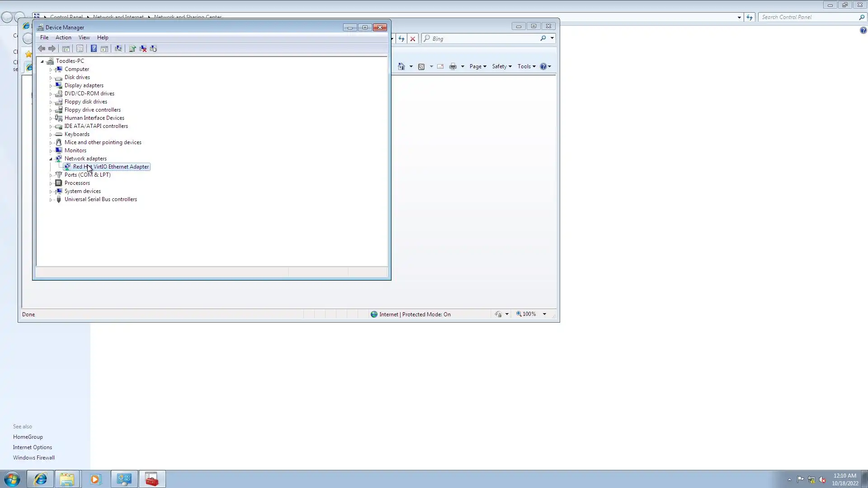Image resolution: width=868 pixels, height=488 pixels.
Task: Click the Internet Options link
Action: pyautogui.click(x=32, y=447)
